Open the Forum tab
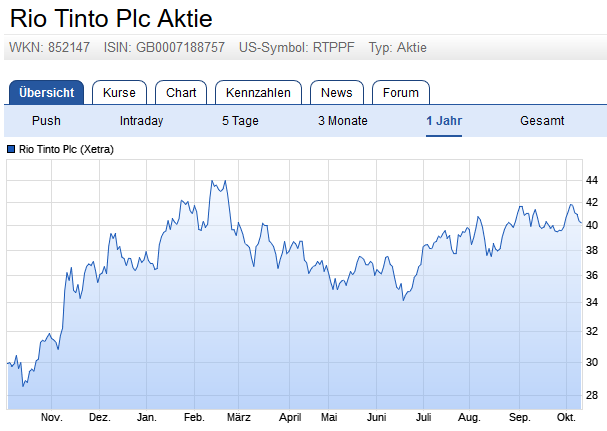 pyautogui.click(x=401, y=93)
